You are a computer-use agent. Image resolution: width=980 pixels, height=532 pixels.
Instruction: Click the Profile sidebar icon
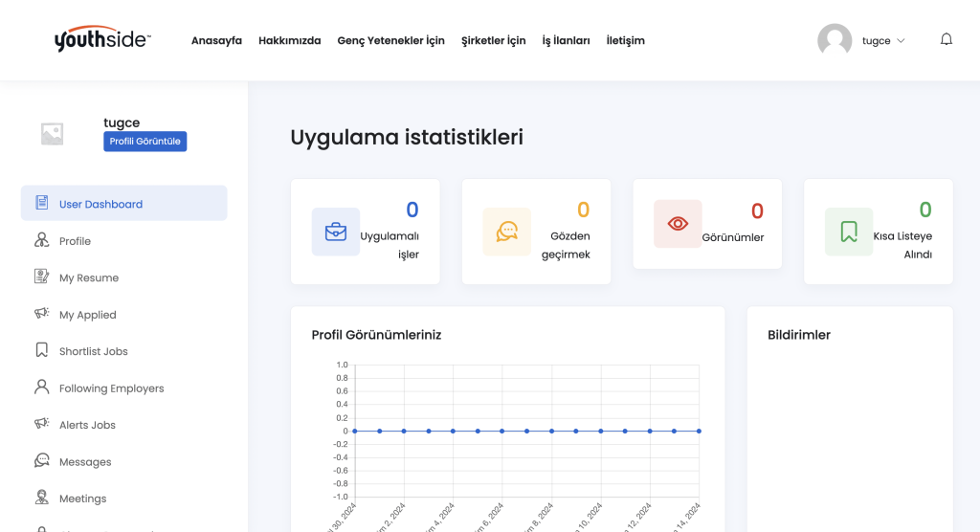tap(42, 240)
